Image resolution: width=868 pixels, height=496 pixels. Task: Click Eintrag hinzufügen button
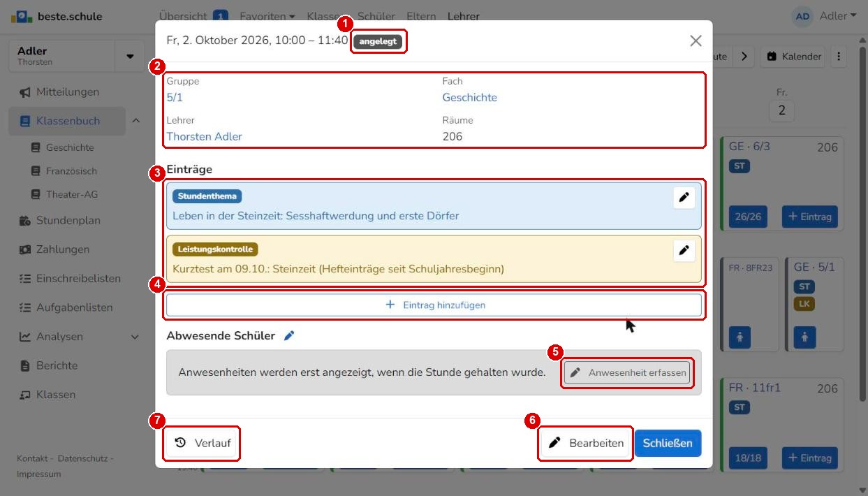click(x=434, y=305)
